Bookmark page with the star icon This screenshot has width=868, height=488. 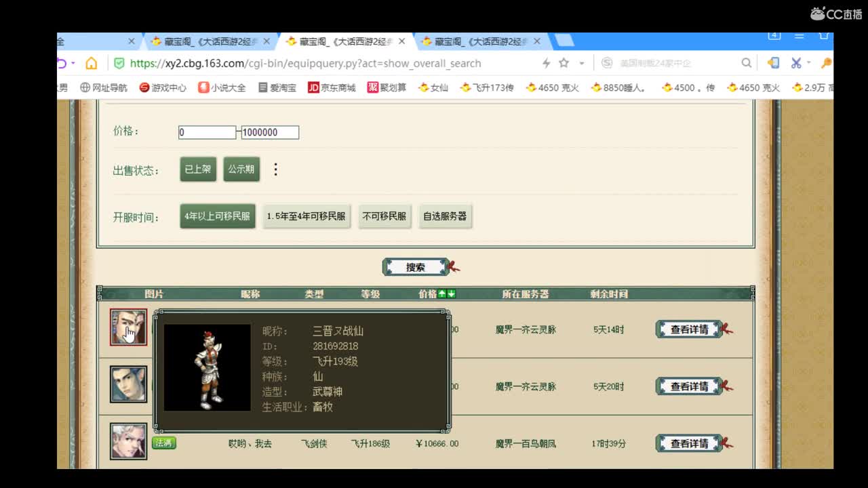564,63
